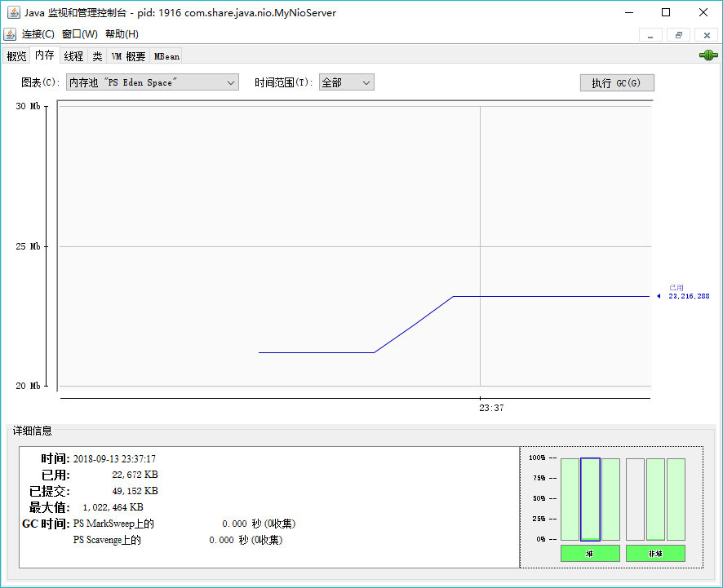Select the third non-heap pool bar
Screen dimensions: 723x588
click(x=676, y=499)
